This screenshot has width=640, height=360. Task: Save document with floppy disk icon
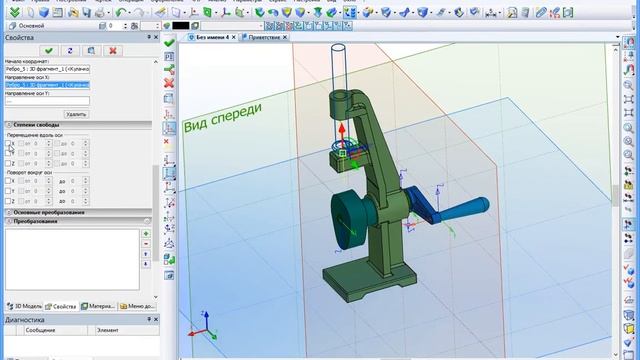point(87,13)
